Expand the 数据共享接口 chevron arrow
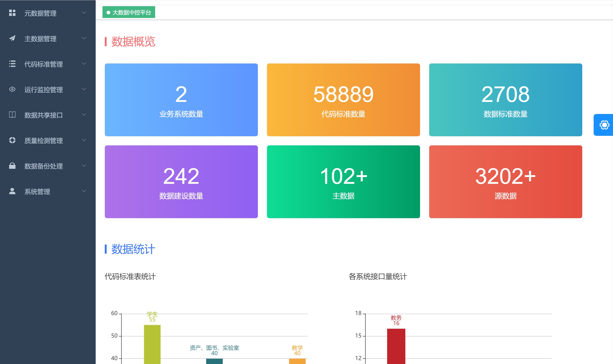Screen dimensions: 613x364 click(x=84, y=115)
